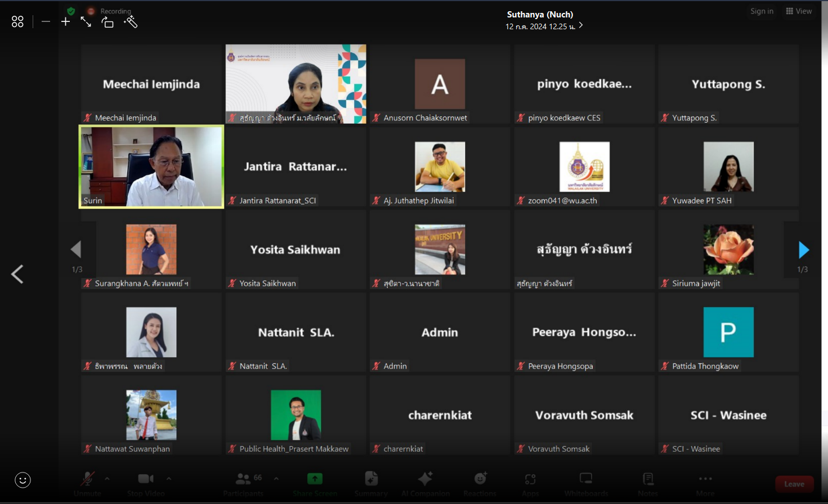Viewport: 828px width, 504px height.
Task: Toggle Unmute microphone
Action: click(x=87, y=479)
